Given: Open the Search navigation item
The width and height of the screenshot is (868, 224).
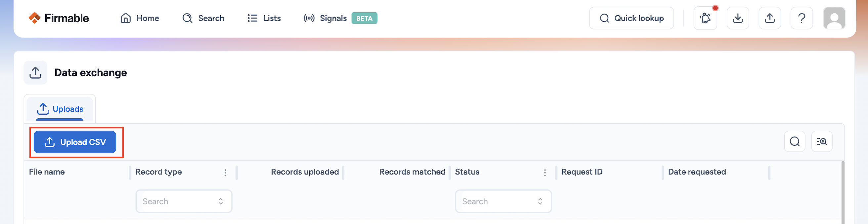Looking at the screenshot, I should (x=203, y=18).
